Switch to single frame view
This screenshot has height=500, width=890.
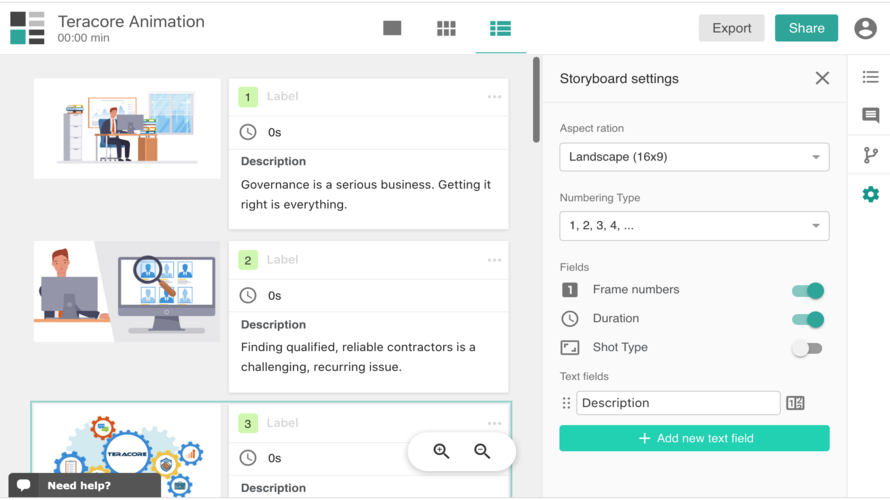coord(392,28)
